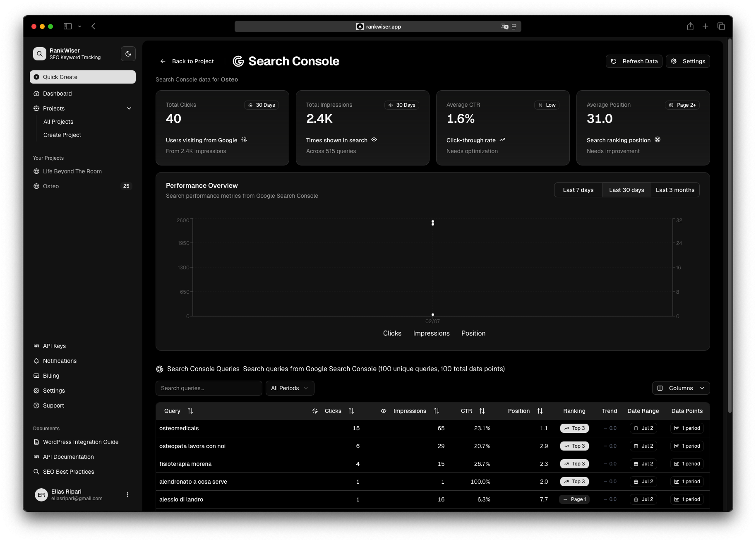Viewport: 756px width, 542px height.
Task: Toggle dark mode moon icon
Action: click(128, 54)
